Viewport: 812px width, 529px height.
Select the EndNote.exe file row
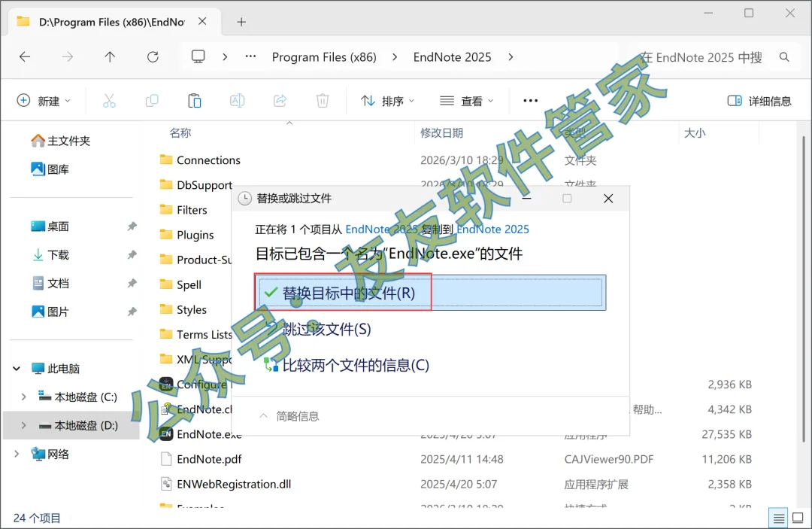coord(201,434)
